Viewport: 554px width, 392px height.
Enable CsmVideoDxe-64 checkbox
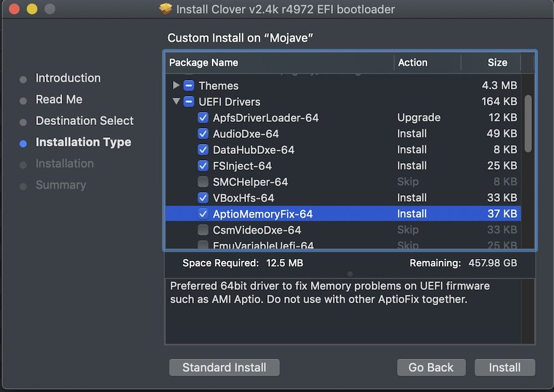[203, 230]
